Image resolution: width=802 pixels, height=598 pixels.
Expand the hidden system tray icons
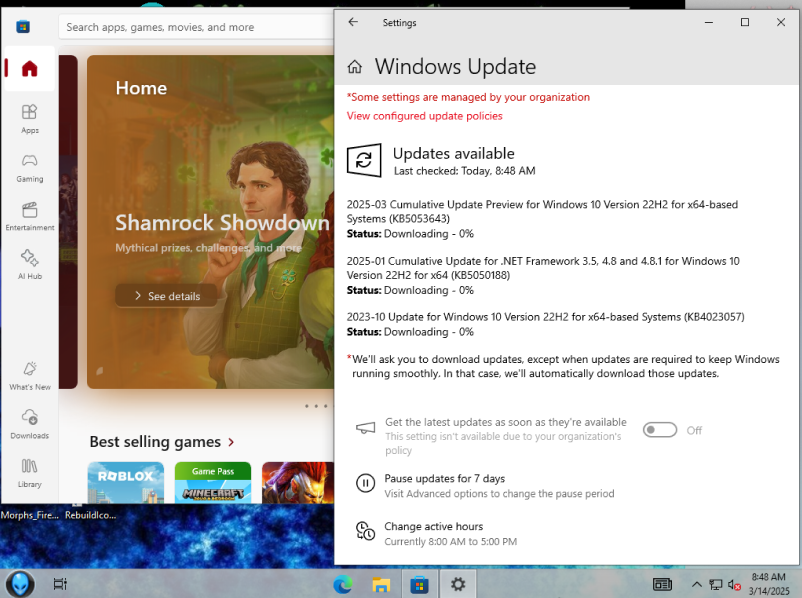point(696,584)
